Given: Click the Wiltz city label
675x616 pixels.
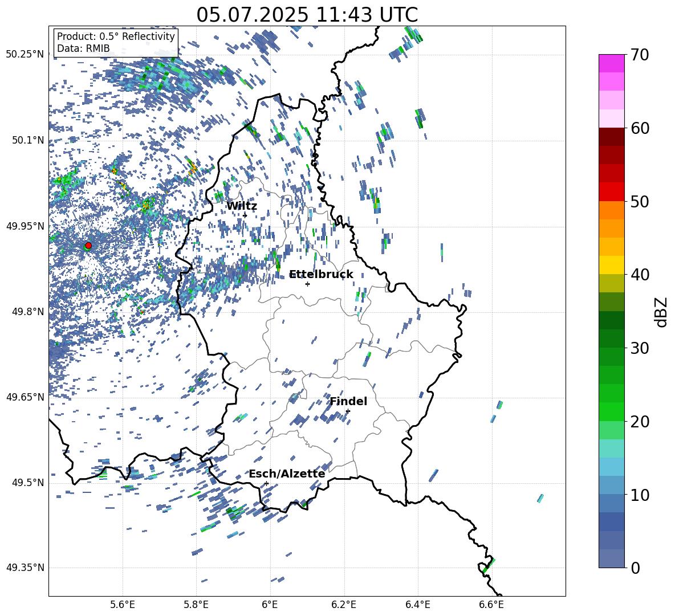Looking at the screenshot, I should [x=242, y=206].
